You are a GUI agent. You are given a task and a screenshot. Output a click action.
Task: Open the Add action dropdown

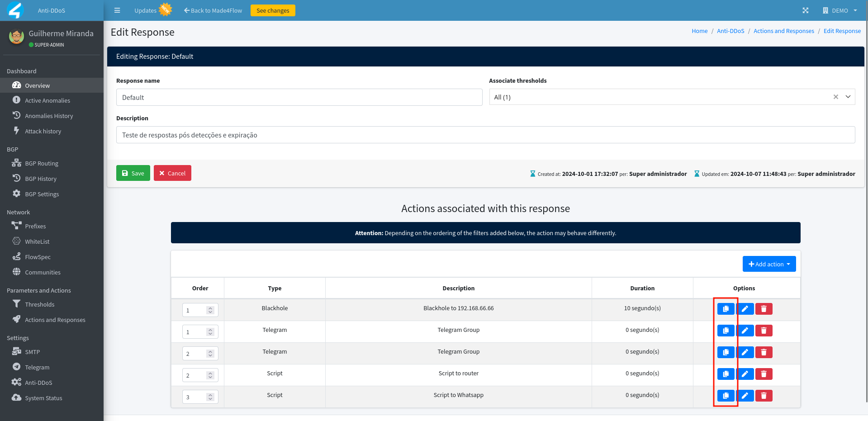769,264
